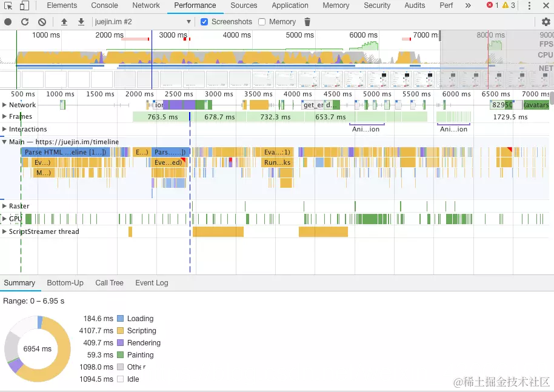Click the reload and profile icon

point(25,22)
